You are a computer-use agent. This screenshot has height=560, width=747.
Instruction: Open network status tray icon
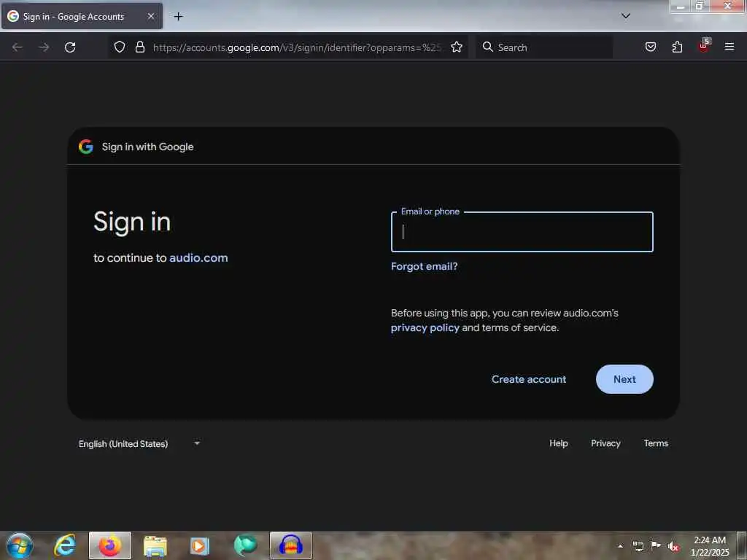coord(638,546)
